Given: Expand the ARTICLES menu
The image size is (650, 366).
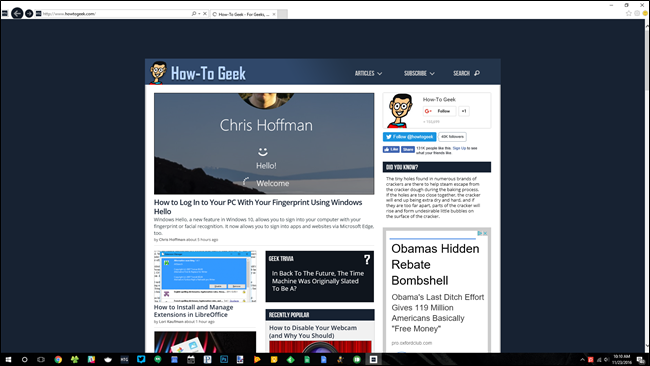Looking at the screenshot, I should coord(368,73).
